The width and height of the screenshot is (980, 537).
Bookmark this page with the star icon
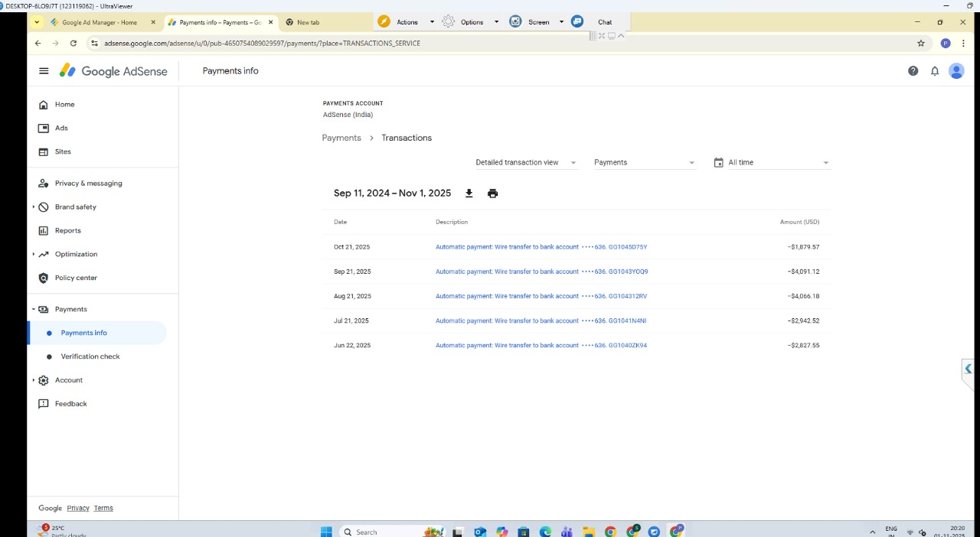click(x=921, y=44)
